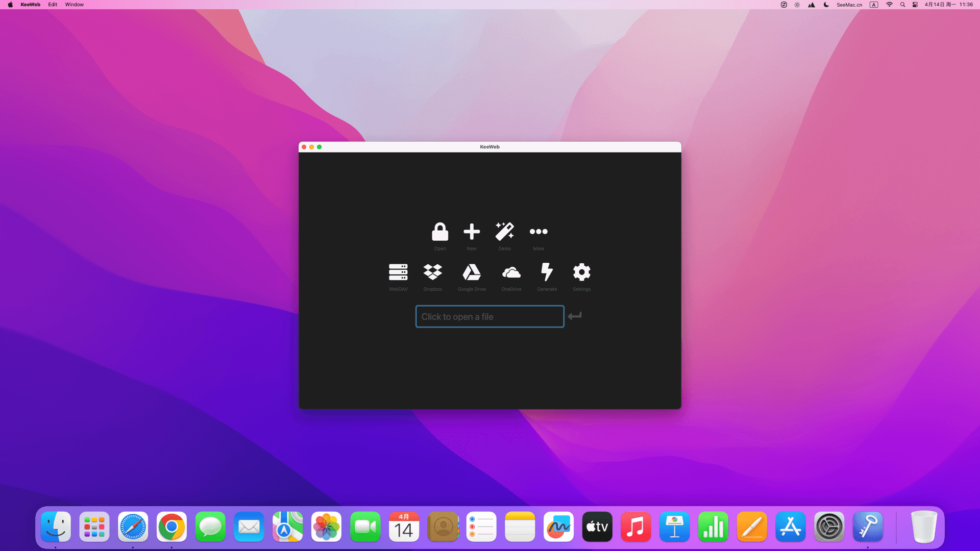Image resolution: width=980 pixels, height=551 pixels.
Task: Open the KeeWeb menu in menu bar
Action: point(30,5)
